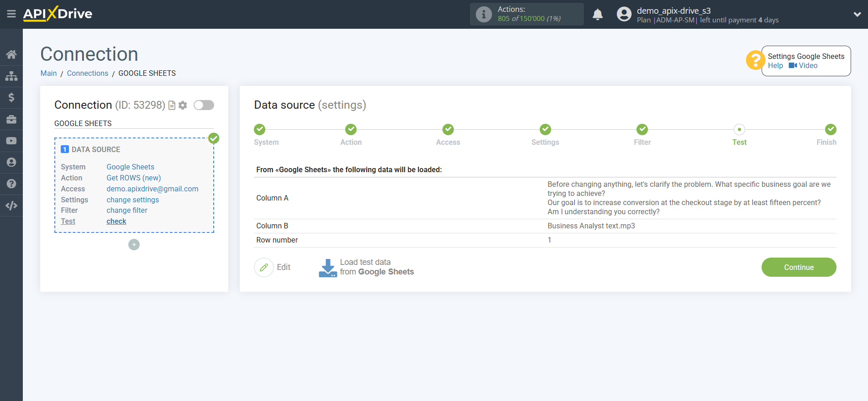Click the actions info icon
This screenshot has height=401, width=868.
point(484,14)
